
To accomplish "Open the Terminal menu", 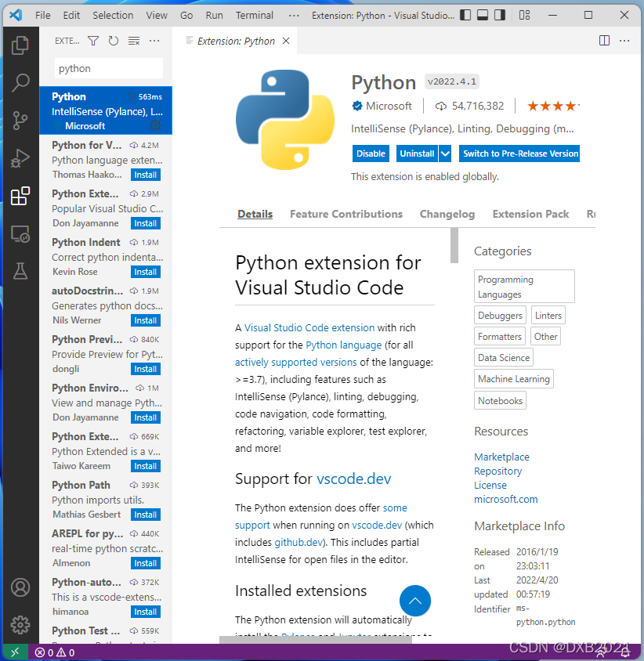I will click(255, 16).
